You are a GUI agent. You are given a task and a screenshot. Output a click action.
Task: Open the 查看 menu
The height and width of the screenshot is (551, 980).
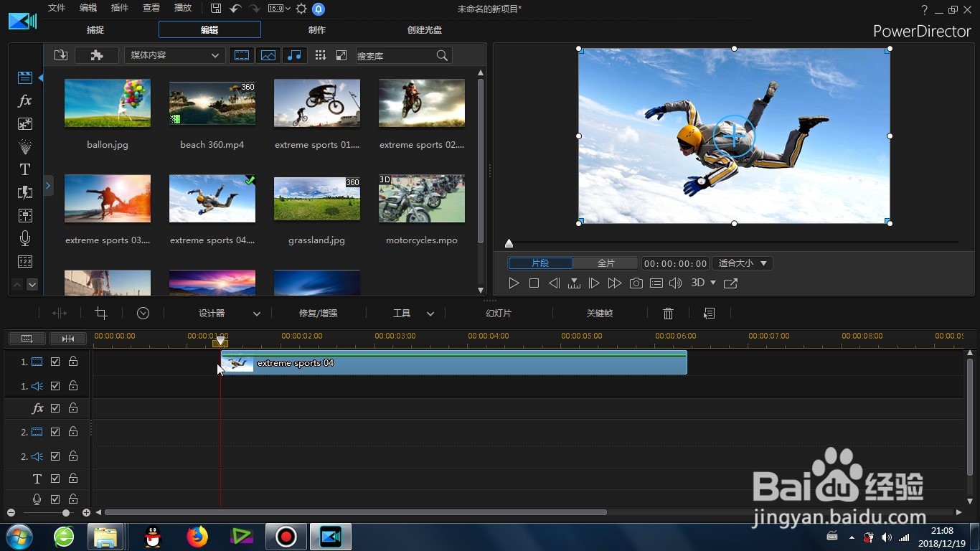(151, 8)
